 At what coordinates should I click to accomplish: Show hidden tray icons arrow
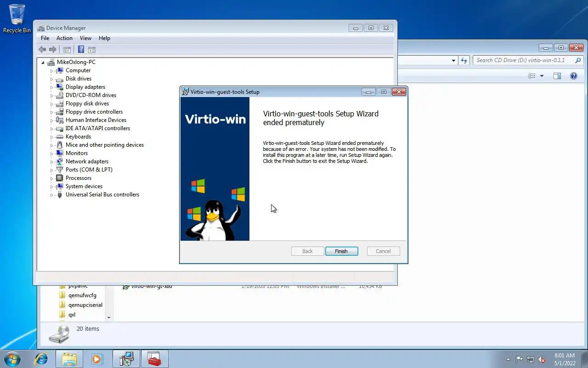(508, 359)
